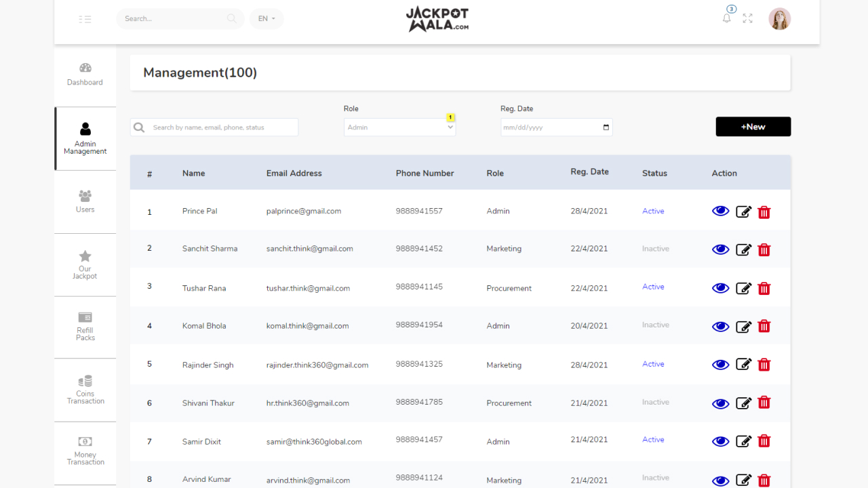Go to Dashboard in sidebar
Image resolution: width=868 pixels, height=488 pixels.
(x=85, y=75)
